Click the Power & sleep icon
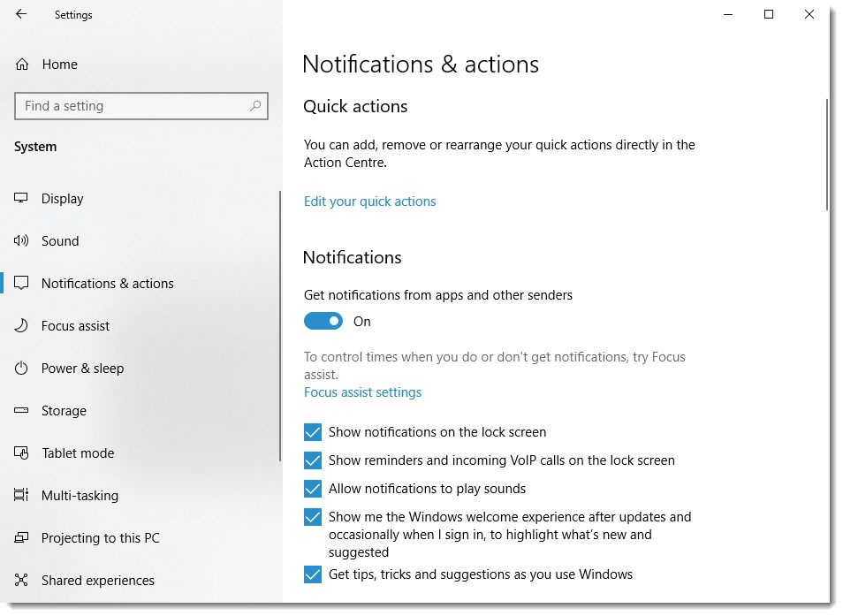Screen dimensions: 843x616 pyautogui.click(x=20, y=368)
